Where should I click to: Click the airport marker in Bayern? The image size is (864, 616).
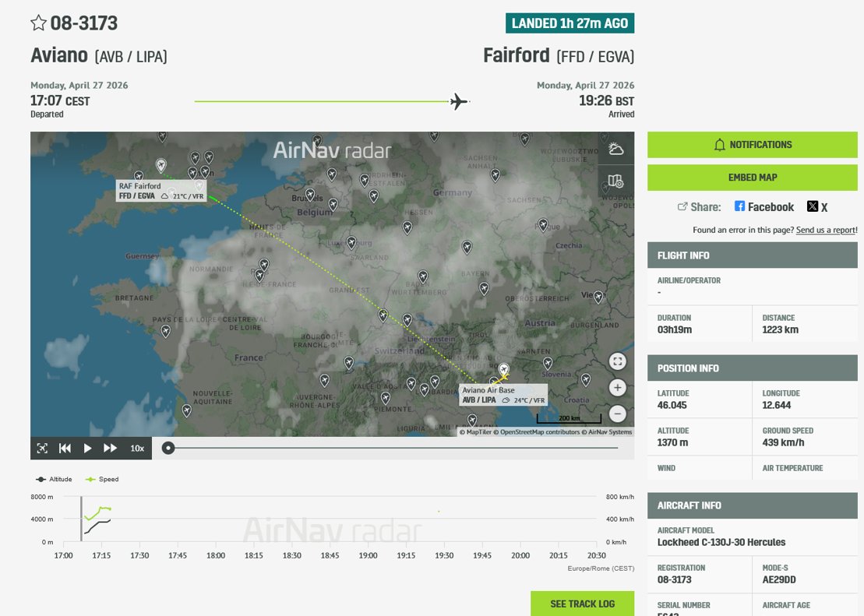point(484,288)
